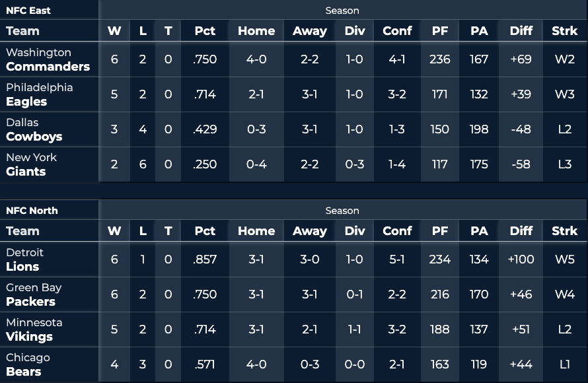
Task: Sort NFC North by the Home column
Action: [x=256, y=230]
